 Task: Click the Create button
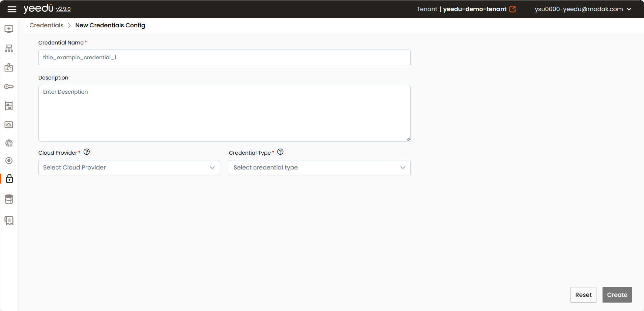[x=617, y=295]
